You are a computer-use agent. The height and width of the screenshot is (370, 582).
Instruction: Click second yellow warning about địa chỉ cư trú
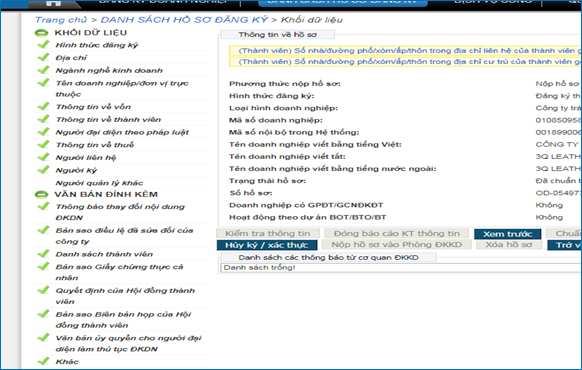coord(405,62)
